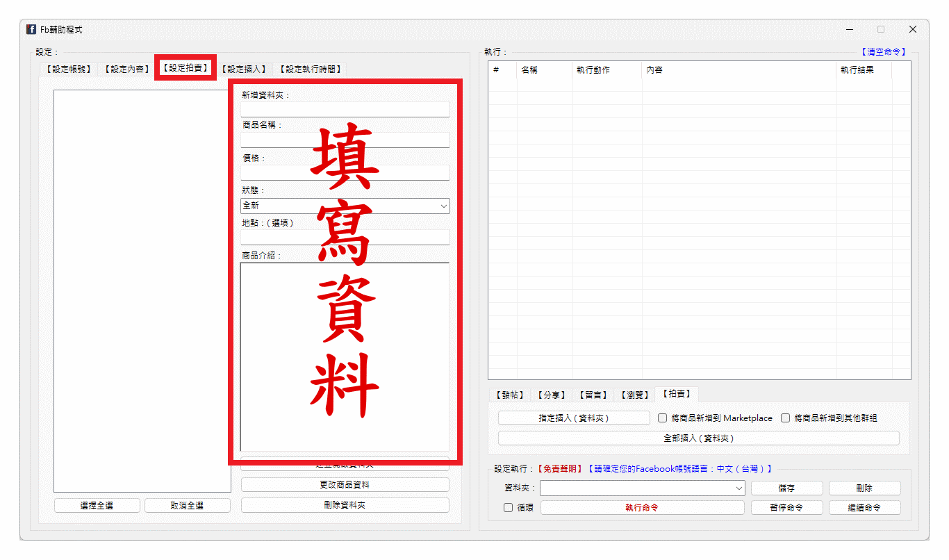949x560 pixels.
Task: Switch to the 【設定插入】 tab
Action: 245,68
